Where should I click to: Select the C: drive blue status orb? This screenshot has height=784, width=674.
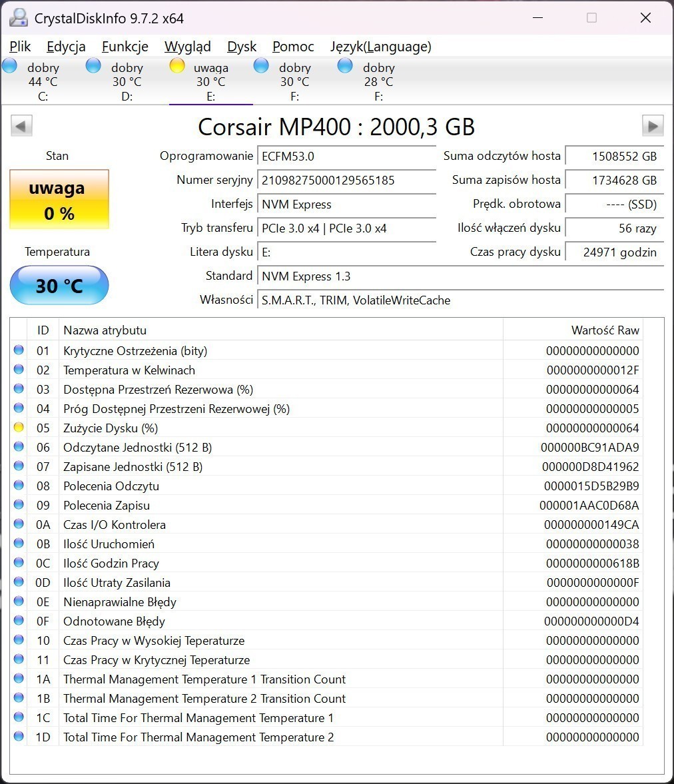click(x=10, y=65)
